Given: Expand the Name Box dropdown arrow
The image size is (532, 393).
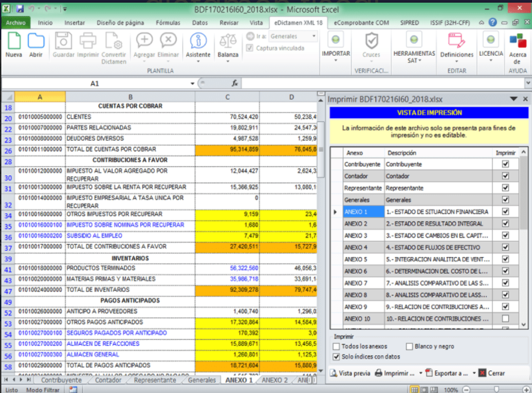Looking at the screenshot, I should pyautogui.click(x=193, y=84).
